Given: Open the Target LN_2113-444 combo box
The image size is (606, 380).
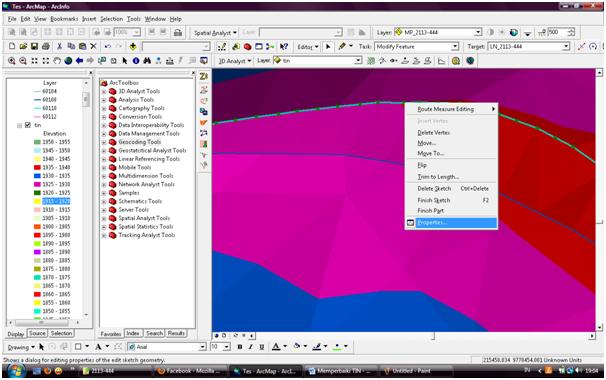Looking at the screenshot, I should pos(529,47).
